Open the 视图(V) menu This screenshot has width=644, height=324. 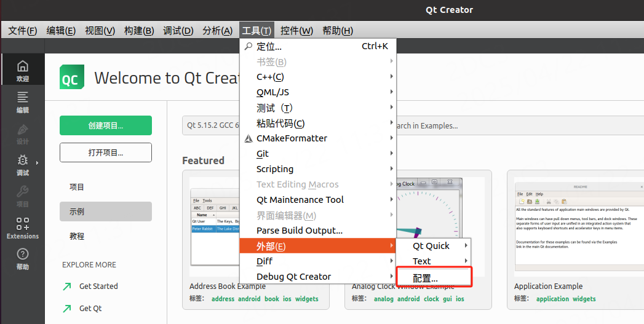[x=100, y=30]
